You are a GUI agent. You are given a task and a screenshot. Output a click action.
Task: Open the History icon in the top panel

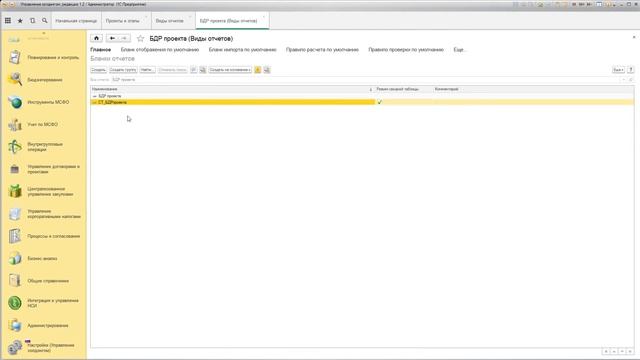(x=32, y=20)
